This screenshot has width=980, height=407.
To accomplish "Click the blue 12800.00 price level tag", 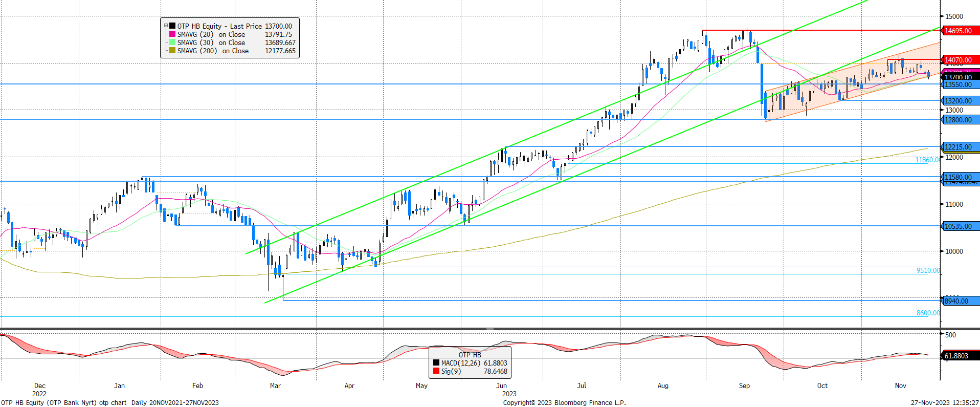I will pos(960,120).
